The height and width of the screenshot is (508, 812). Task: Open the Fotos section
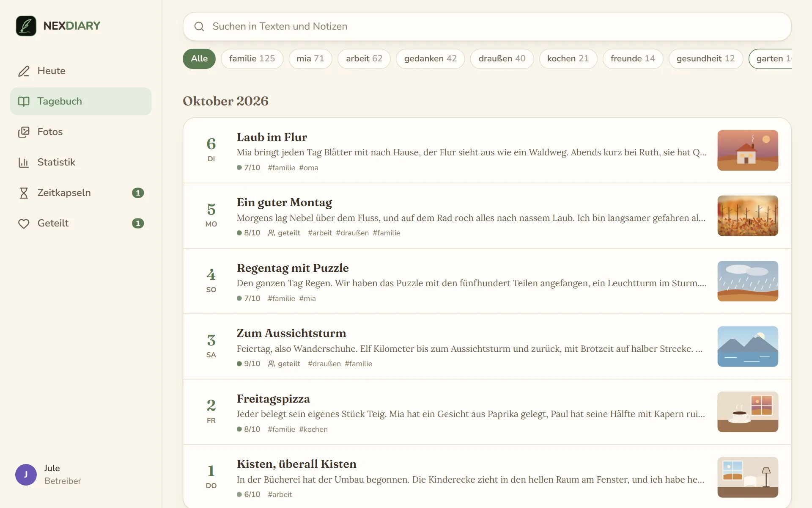(81, 132)
